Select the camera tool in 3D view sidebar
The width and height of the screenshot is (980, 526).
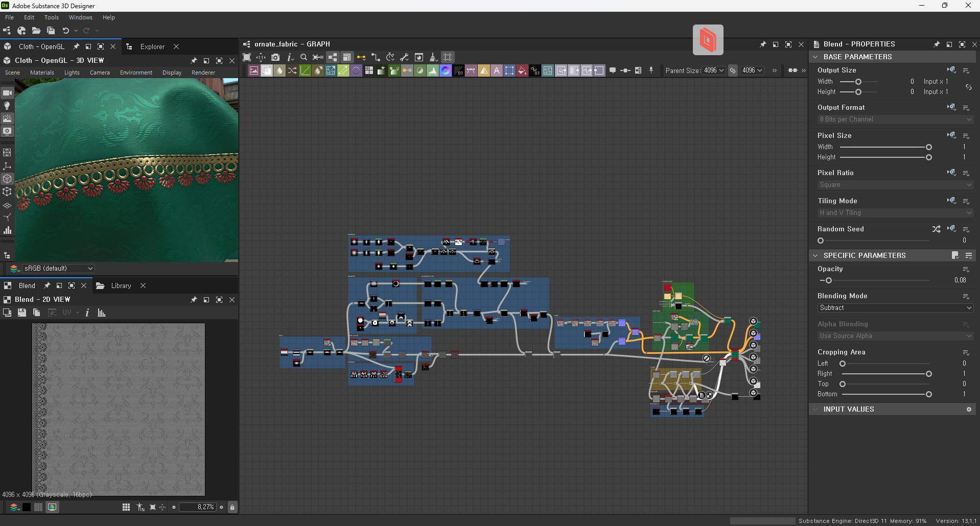click(7, 93)
